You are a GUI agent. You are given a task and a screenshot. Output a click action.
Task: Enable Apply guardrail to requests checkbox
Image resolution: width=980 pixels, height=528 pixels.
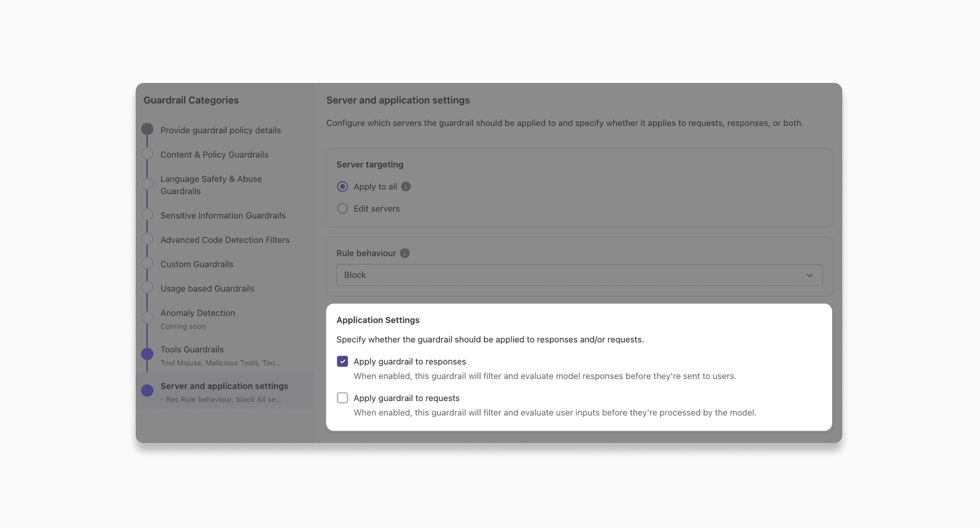(343, 398)
